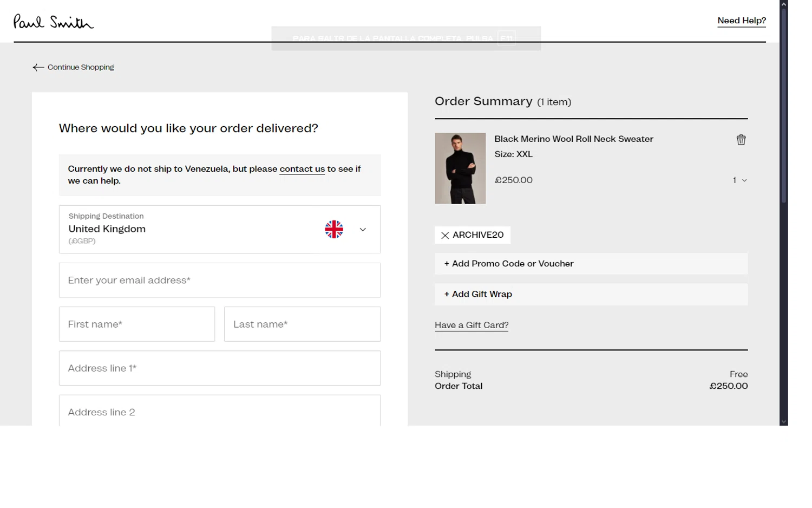Focus the First name field

[x=136, y=324]
